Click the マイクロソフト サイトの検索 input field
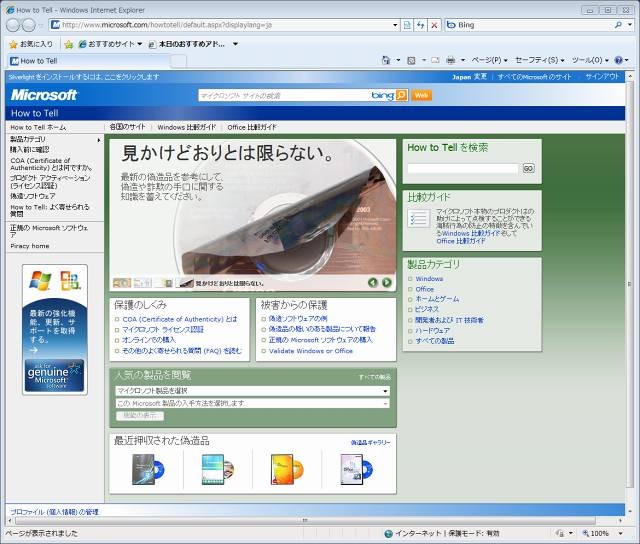The image size is (640, 544). click(284, 95)
